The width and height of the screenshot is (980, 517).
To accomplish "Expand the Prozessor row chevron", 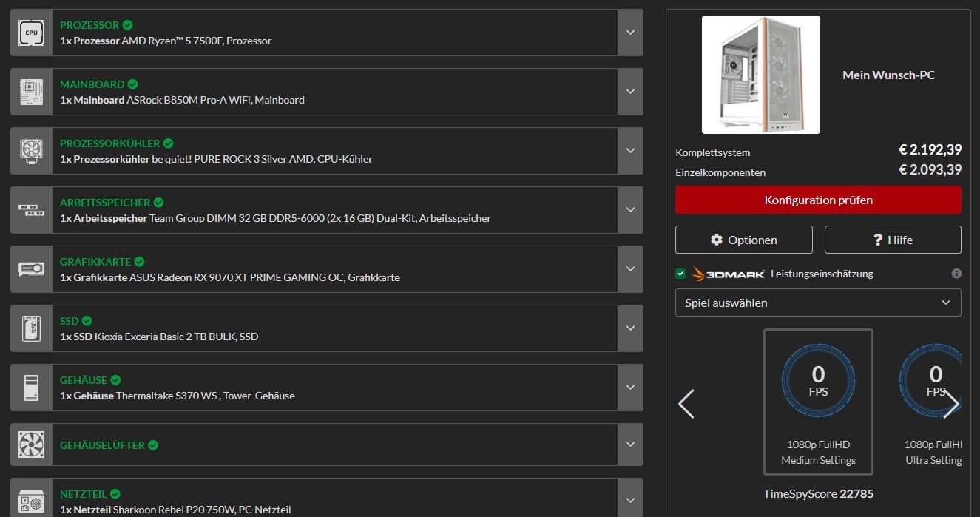I will [x=630, y=33].
